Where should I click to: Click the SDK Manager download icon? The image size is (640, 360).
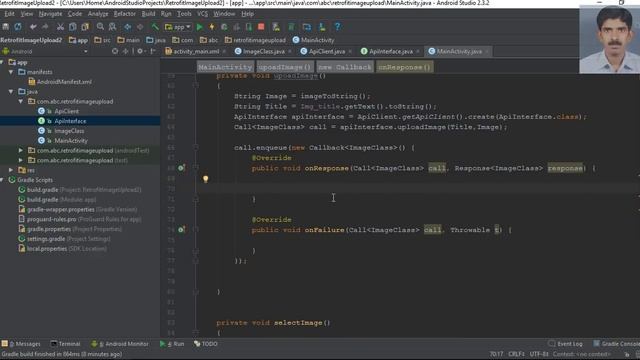[322, 27]
